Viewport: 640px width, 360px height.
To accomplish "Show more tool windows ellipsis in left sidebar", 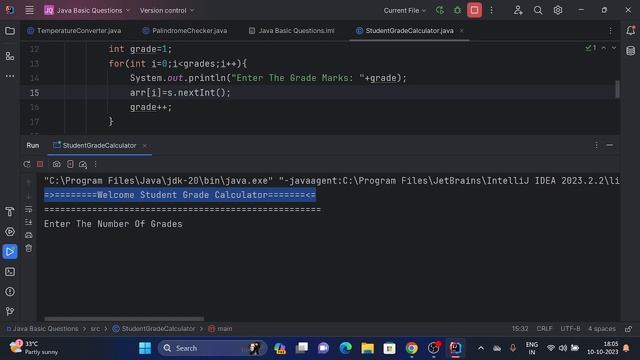I will pos(10,76).
